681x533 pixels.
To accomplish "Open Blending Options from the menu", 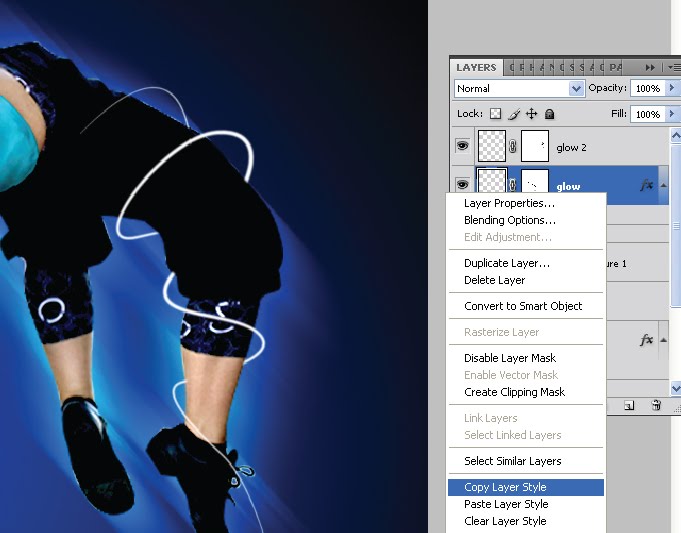I will click(x=526, y=220).
